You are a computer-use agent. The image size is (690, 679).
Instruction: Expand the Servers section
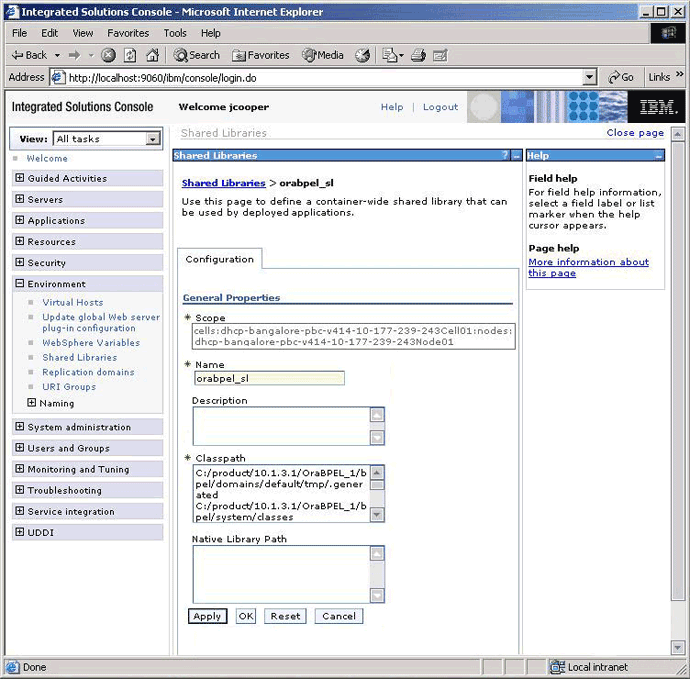click(19, 199)
